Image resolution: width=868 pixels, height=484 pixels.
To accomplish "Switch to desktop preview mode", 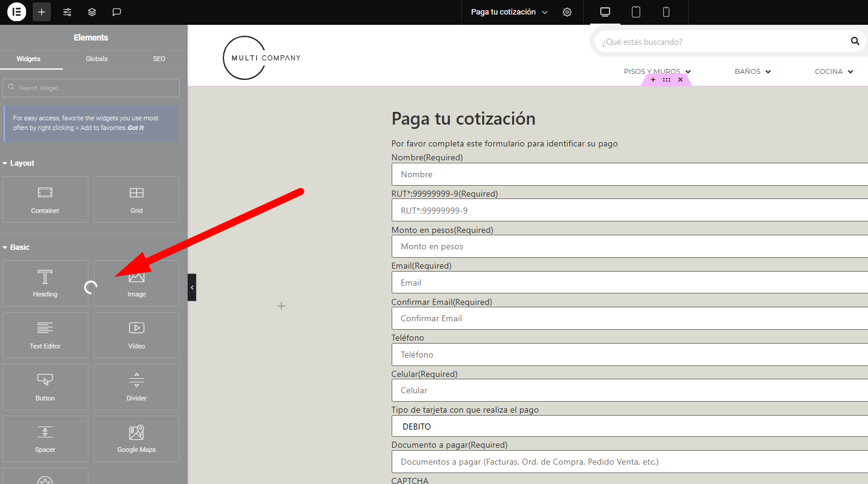I will coord(605,12).
